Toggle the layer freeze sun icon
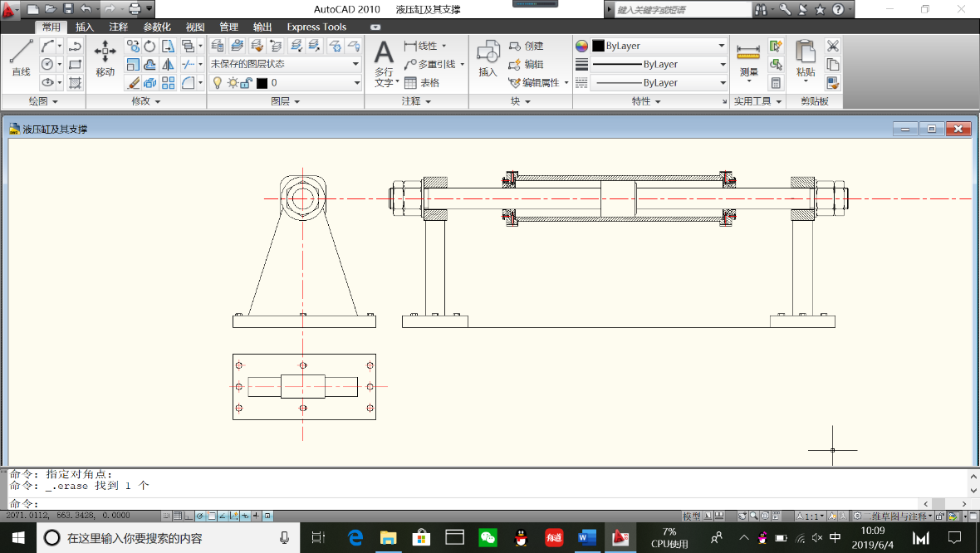The image size is (980, 553). [233, 83]
